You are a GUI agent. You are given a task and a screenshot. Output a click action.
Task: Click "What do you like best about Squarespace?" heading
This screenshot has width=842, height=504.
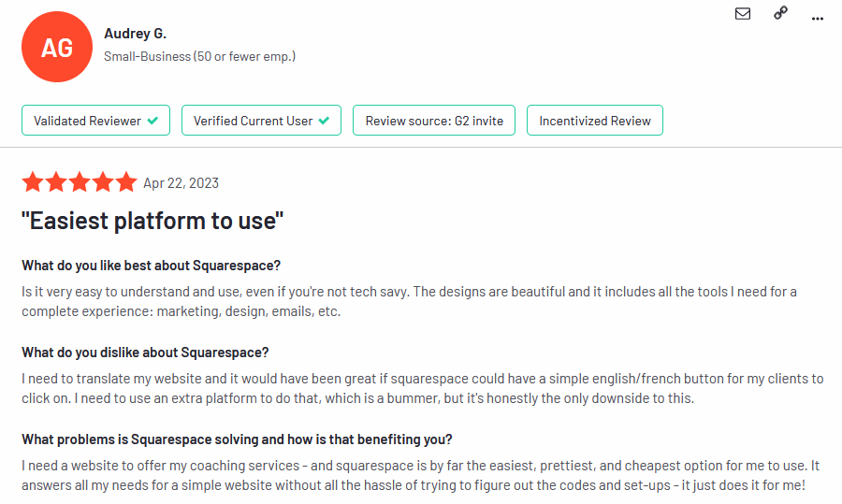(x=151, y=266)
